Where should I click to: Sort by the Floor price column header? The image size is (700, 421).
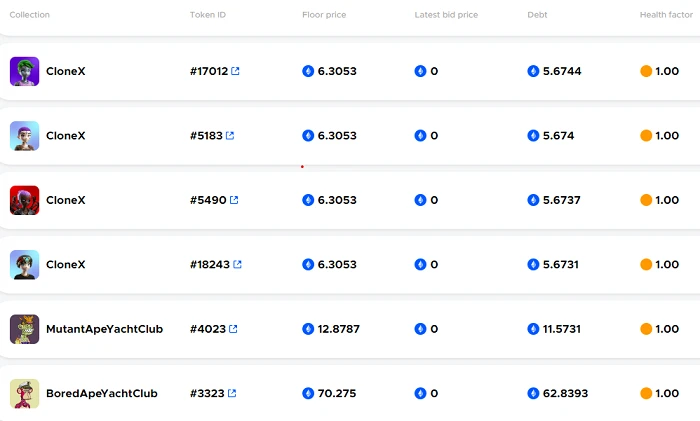tap(324, 15)
